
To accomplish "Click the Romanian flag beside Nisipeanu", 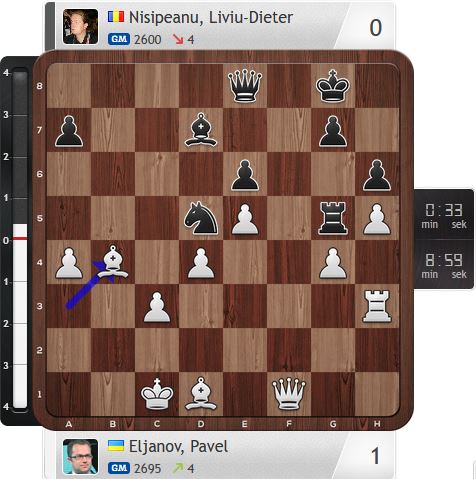I will tap(116, 16).
